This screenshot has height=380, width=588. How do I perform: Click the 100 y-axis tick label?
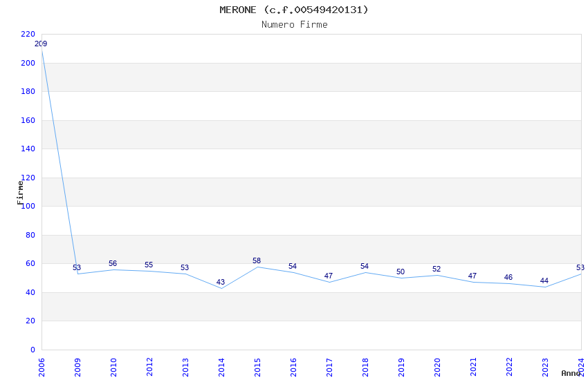(28, 207)
